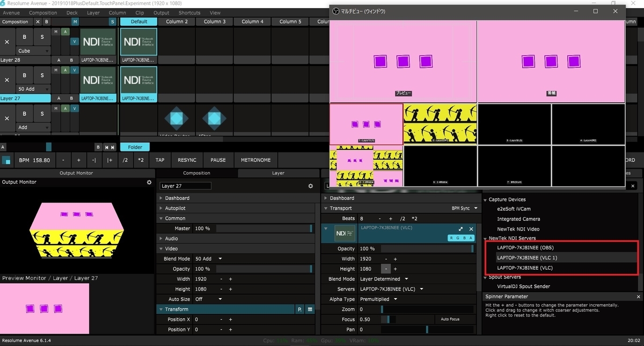644x346 pixels.
Task: Switch to the Layer panel tab
Action: pos(278,173)
